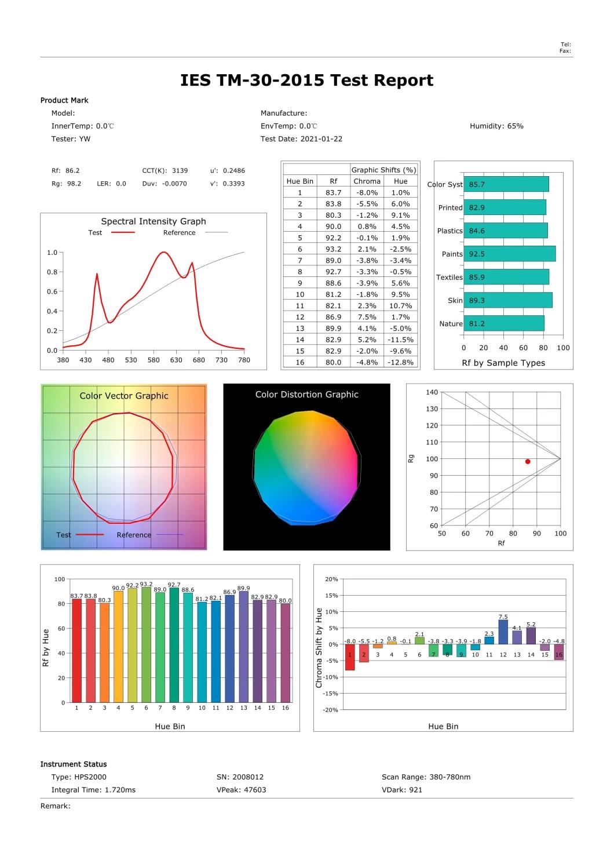Click the Instrument Status heading
This screenshot has width=614, height=868.
74,764
